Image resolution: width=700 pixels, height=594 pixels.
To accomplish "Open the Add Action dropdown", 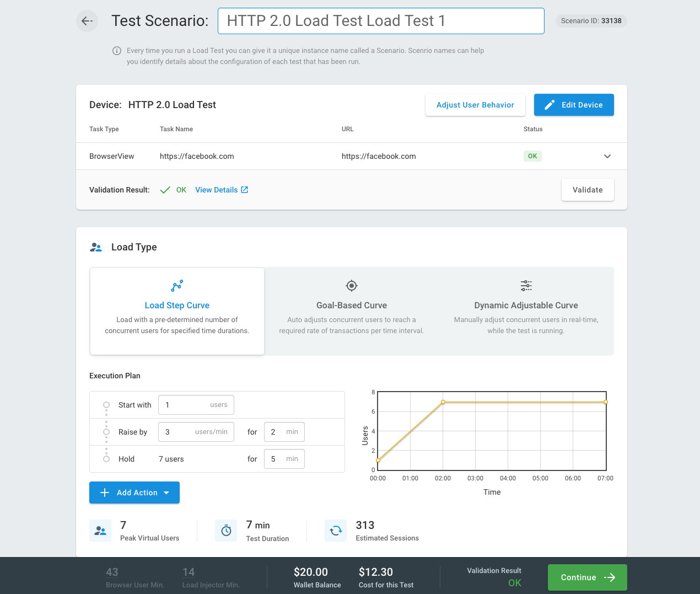I will click(134, 493).
